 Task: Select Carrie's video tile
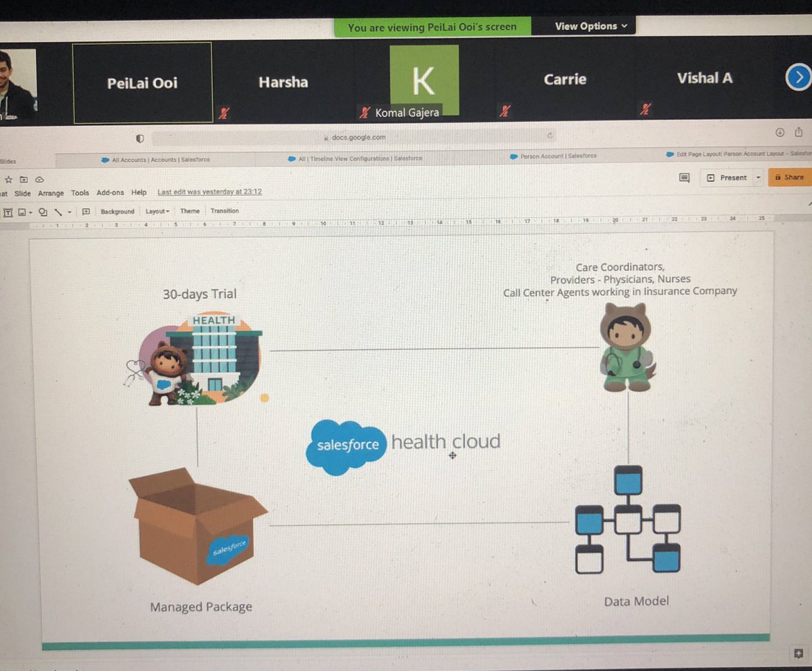click(565, 79)
